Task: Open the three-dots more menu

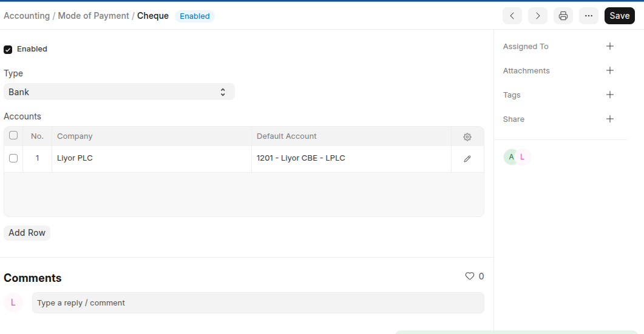Action: pos(588,16)
